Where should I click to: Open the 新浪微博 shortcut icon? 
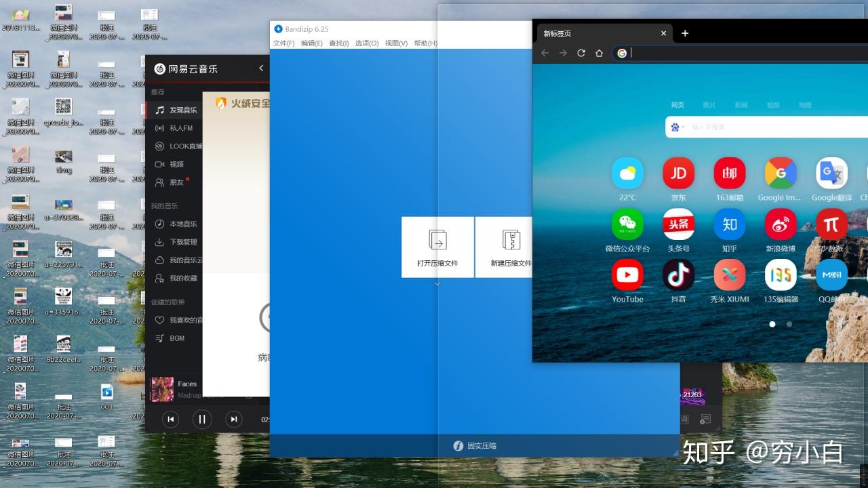point(781,224)
